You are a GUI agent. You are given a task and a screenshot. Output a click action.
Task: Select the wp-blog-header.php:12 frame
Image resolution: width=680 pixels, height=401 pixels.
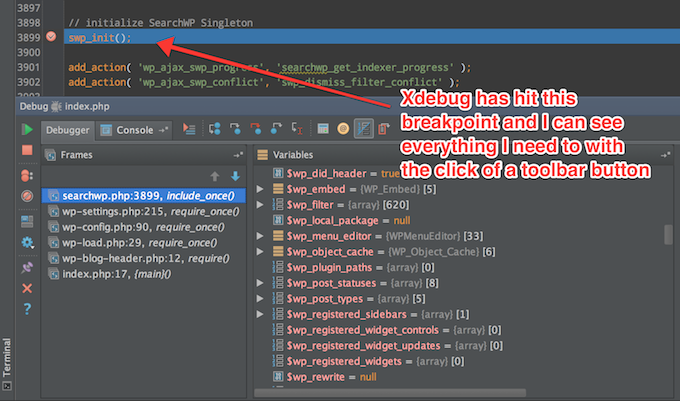(x=144, y=258)
